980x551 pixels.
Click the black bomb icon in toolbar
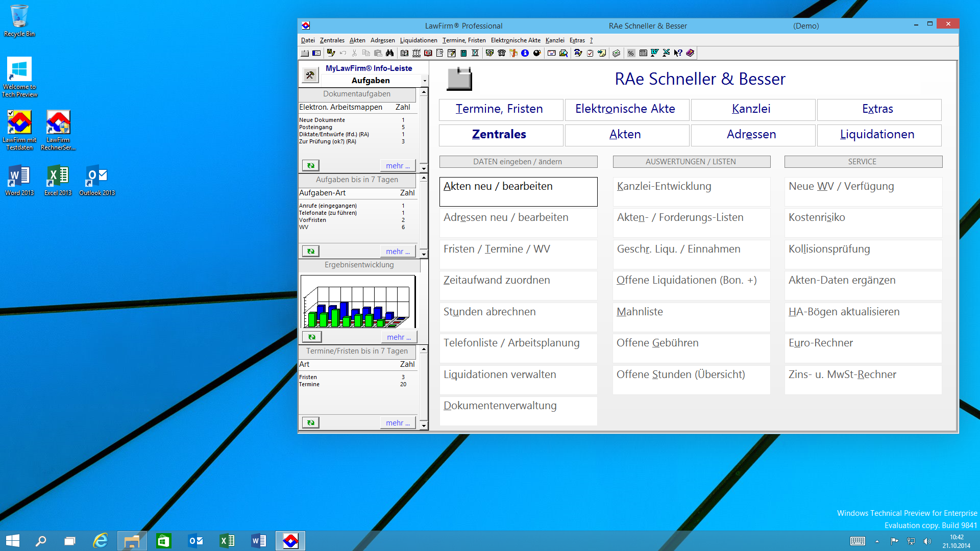(537, 53)
